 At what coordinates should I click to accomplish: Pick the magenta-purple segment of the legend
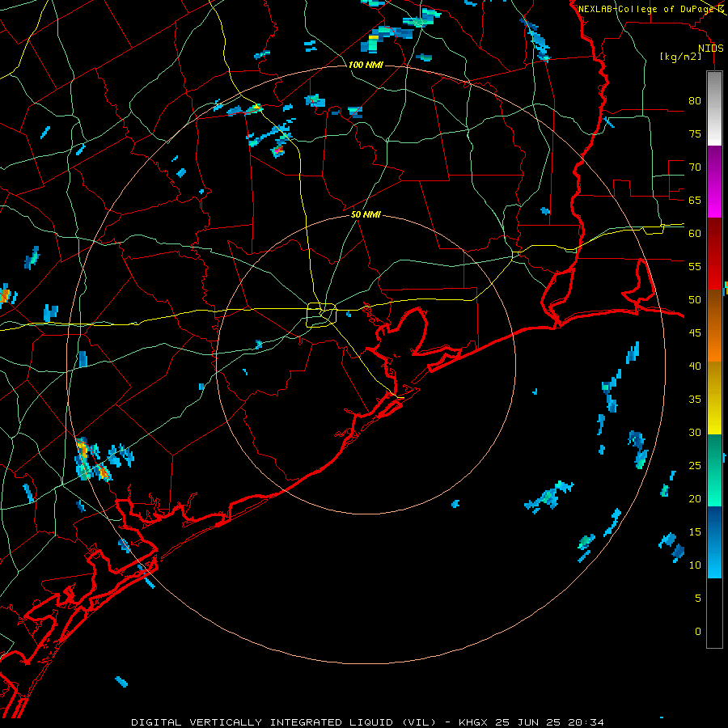click(714, 181)
